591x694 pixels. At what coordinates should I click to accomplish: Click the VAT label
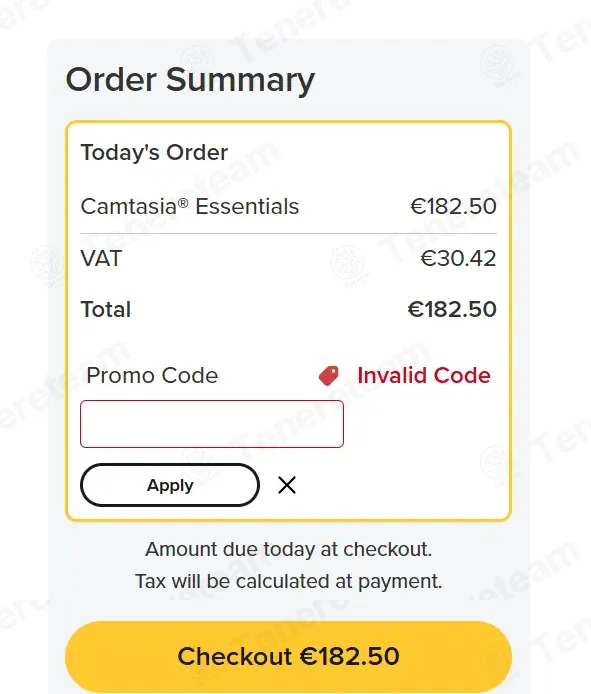click(x=101, y=258)
